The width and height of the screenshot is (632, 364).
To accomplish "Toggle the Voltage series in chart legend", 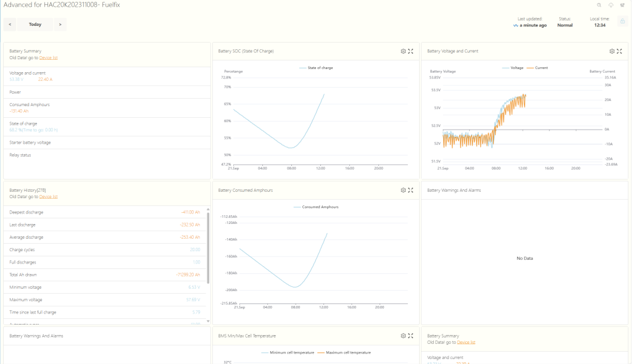I will point(513,68).
